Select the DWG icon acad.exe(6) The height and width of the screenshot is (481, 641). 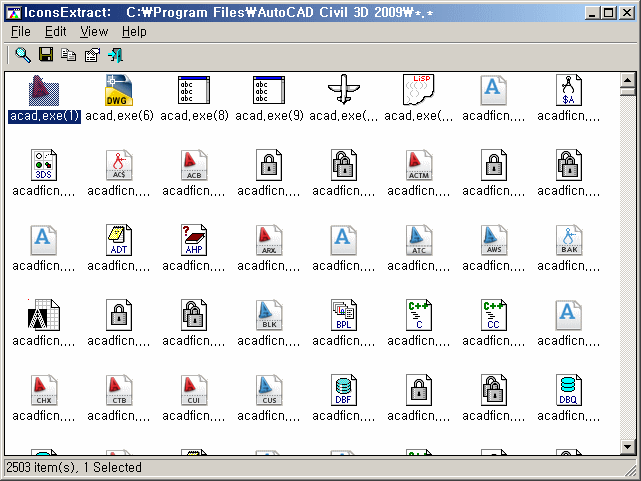pyautogui.click(x=119, y=90)
